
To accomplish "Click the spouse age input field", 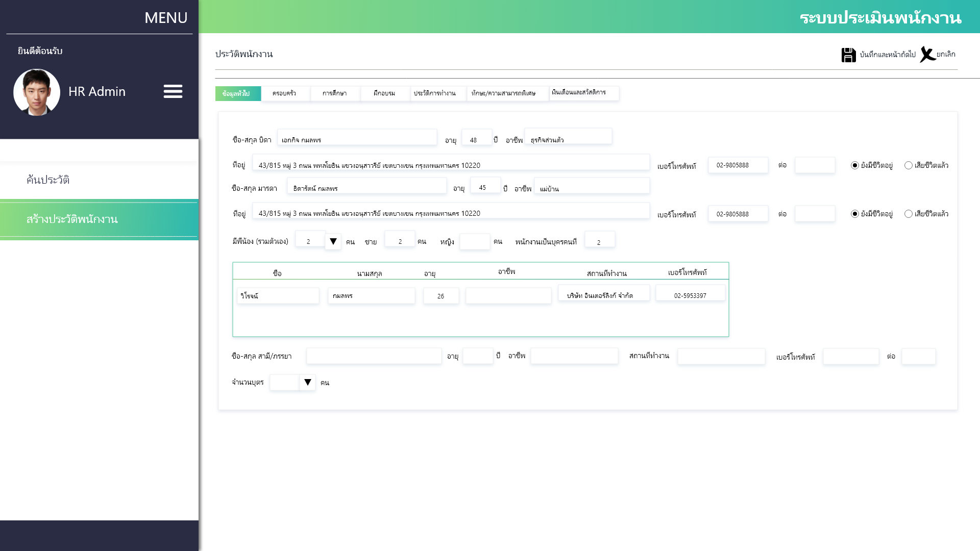I will [x=478, y=356].
